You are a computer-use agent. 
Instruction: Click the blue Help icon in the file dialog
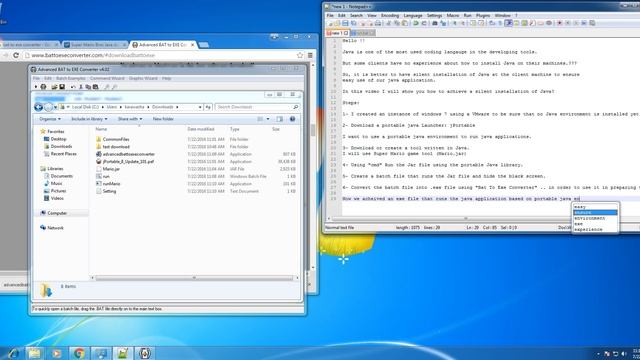tap(292, 119)
